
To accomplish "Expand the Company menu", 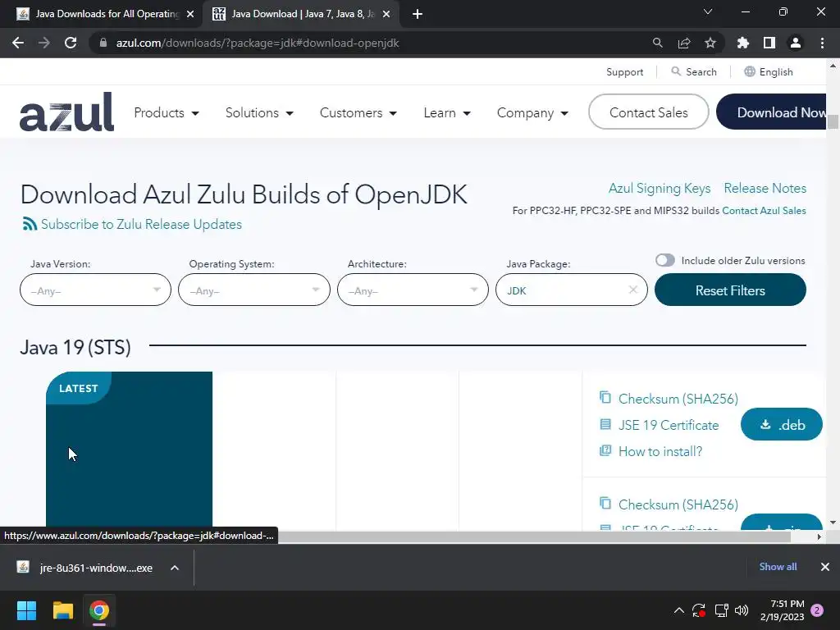I will [x=532, y=112].
